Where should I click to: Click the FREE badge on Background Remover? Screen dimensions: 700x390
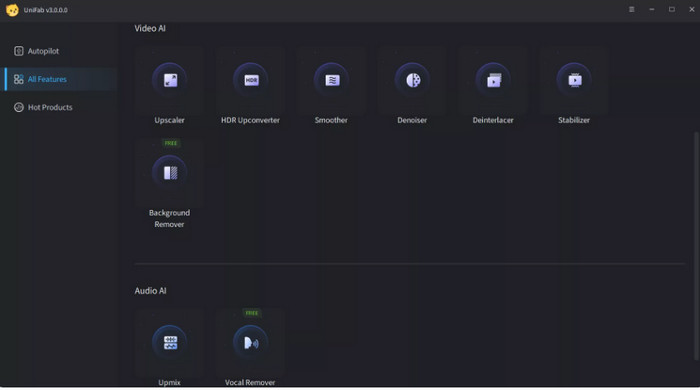(x=171, y=143)
